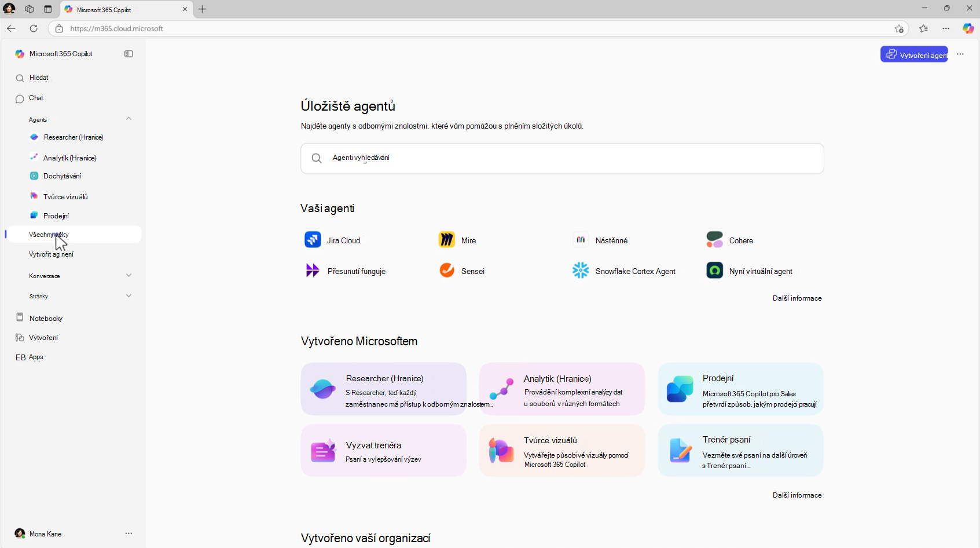Open Notebooky from the sidebar icon
The width and height of the screenshot is (980, 548).
click(20, 317)
